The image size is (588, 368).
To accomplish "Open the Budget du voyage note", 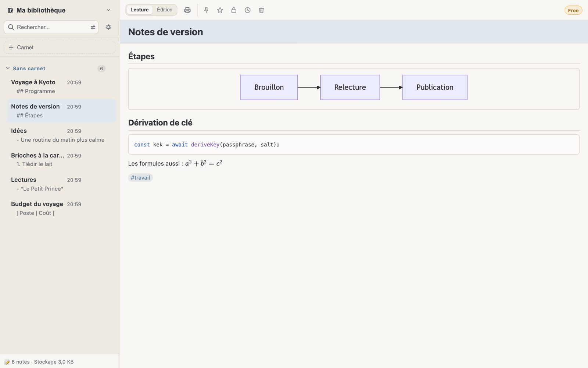I will [61, 208].
